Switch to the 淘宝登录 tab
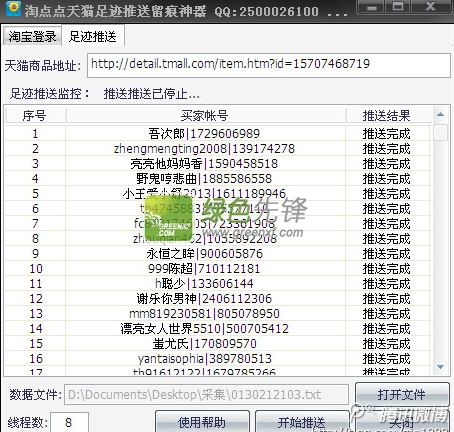 32,36
